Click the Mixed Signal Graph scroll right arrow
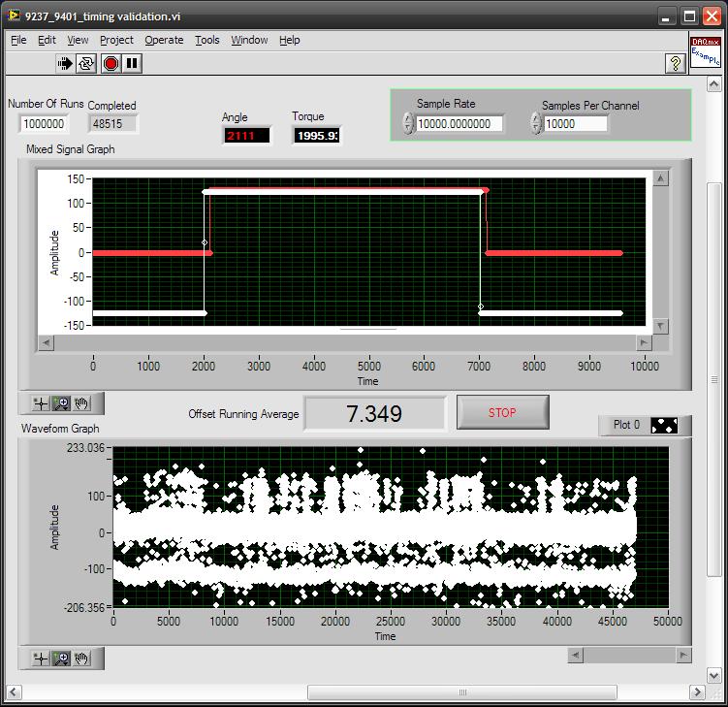Screen dimensions: 728x707 click(644, 342)
